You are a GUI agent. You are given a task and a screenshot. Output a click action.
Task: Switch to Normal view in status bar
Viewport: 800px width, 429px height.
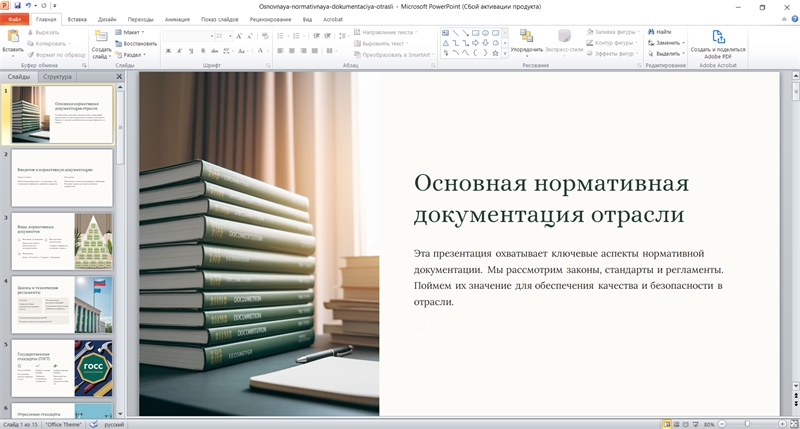(666, 424)
